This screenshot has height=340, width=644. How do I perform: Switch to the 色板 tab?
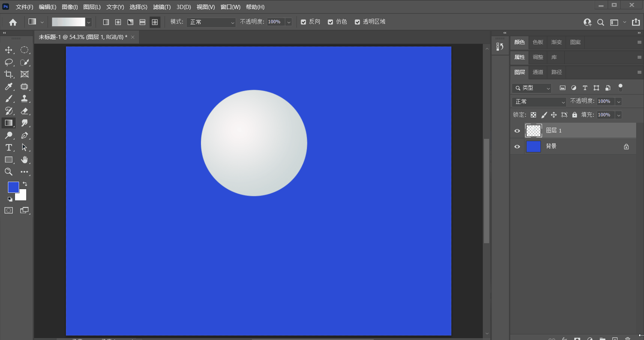pos(538,42)
